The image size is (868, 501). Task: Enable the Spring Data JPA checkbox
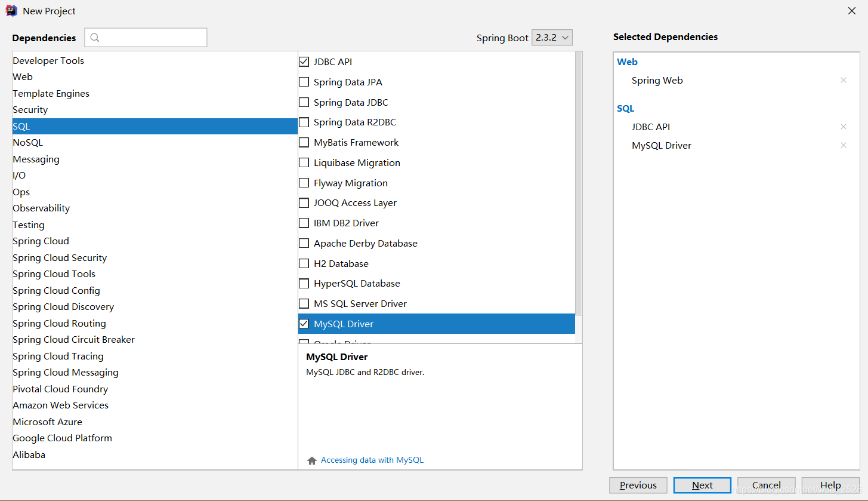[304, 82]
